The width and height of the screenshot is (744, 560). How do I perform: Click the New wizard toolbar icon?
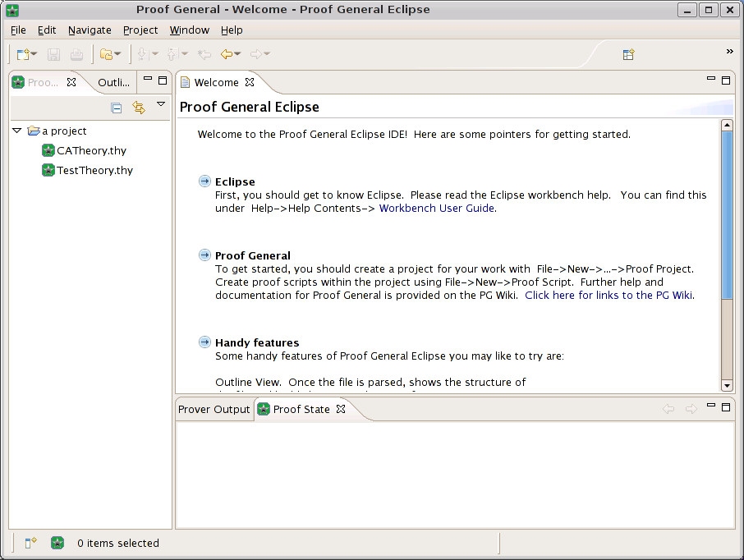(x=22, y=54)
